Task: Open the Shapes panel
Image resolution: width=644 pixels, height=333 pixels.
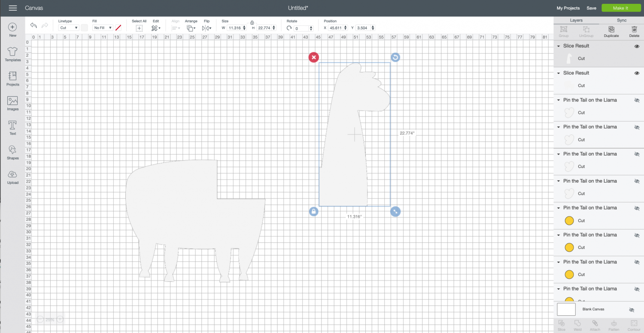Action: pyautogui.click(x=12, y=152)
